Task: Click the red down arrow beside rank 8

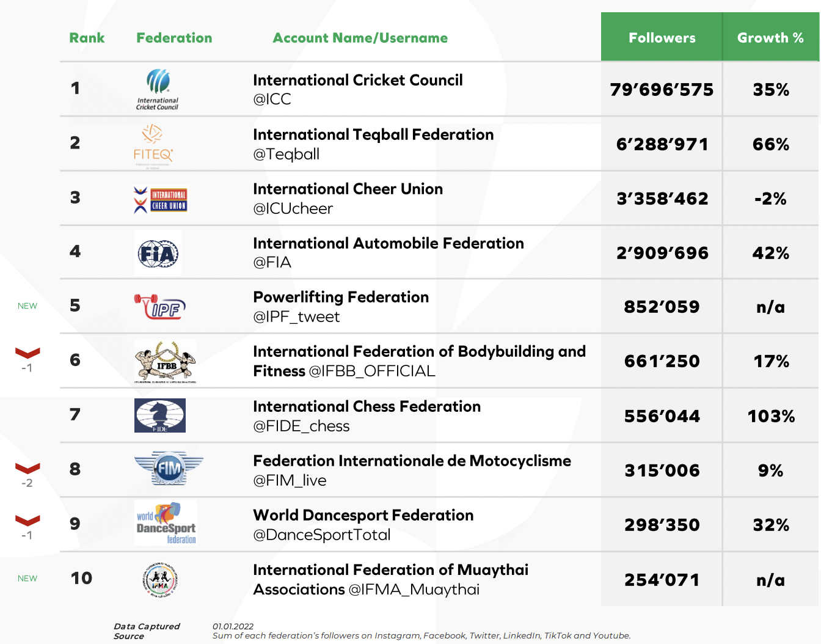Action: tap(27, 468)
